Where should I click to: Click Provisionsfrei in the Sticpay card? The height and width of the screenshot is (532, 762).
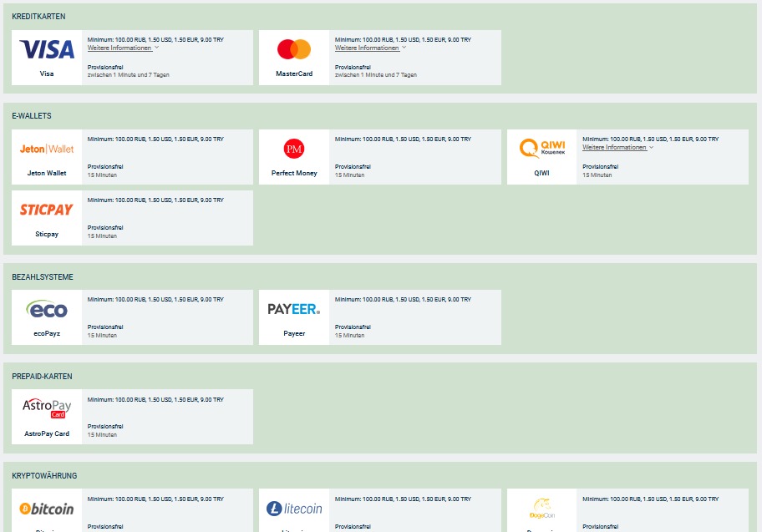click(x=105, y=227)
